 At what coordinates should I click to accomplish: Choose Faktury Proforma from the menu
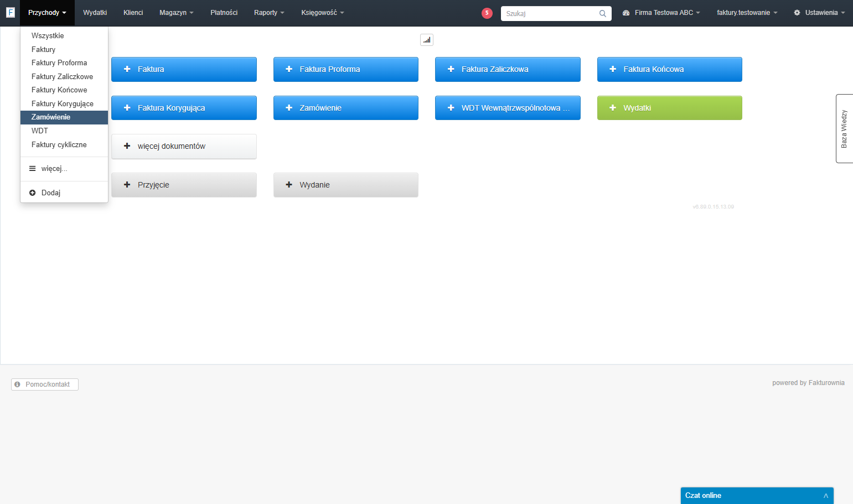64,63
